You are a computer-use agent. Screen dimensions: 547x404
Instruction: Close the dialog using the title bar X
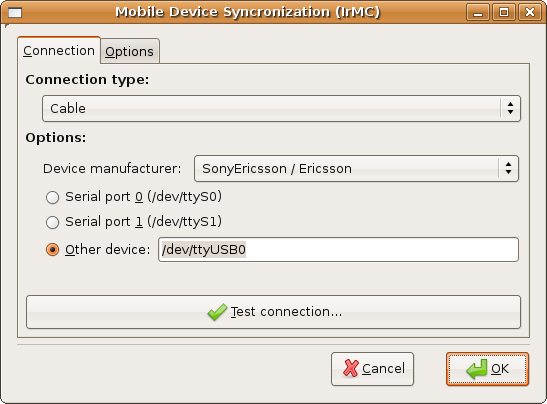(x=530, y=13)
